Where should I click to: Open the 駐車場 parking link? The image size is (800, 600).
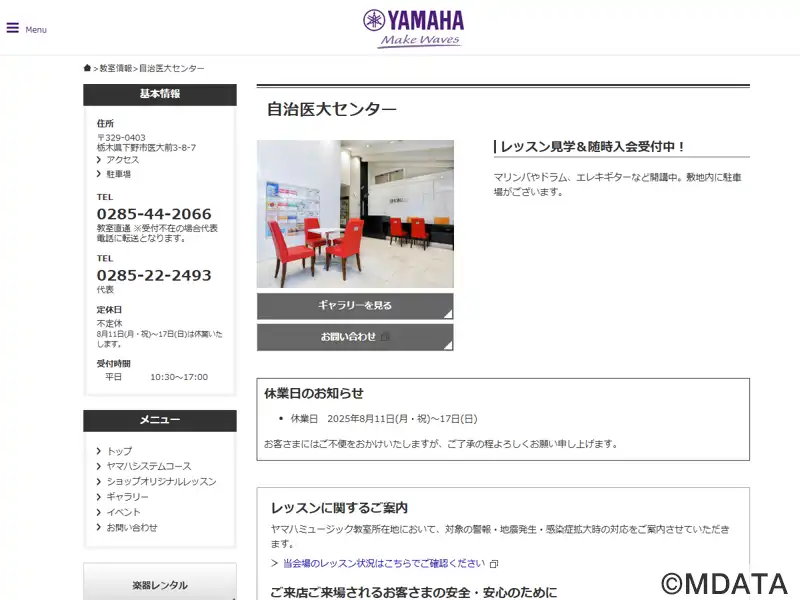(118, 174)
